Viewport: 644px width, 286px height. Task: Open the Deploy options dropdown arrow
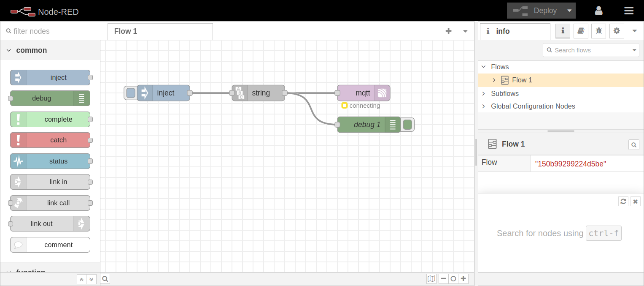tap(570, 11)
